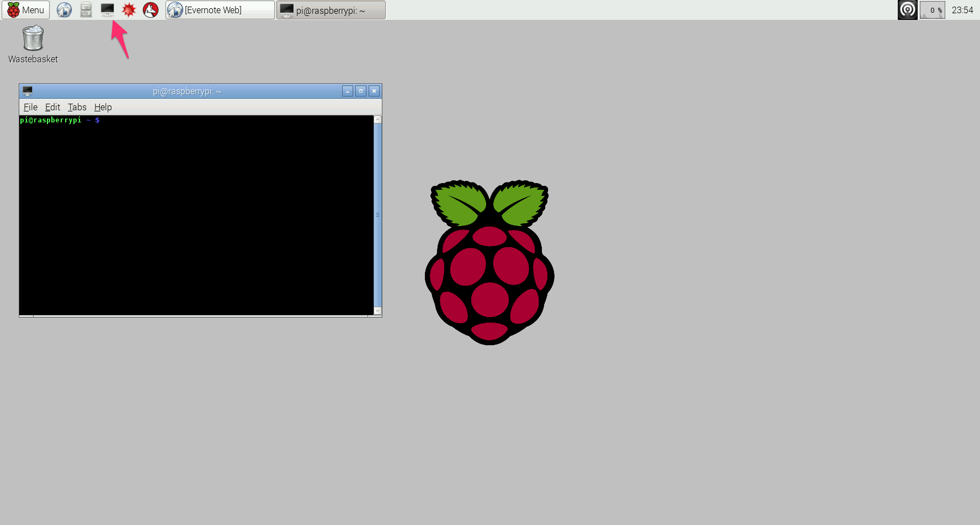Launch the Wolfram wolf icon
This screenshot has width=980, height=525.
151,10
